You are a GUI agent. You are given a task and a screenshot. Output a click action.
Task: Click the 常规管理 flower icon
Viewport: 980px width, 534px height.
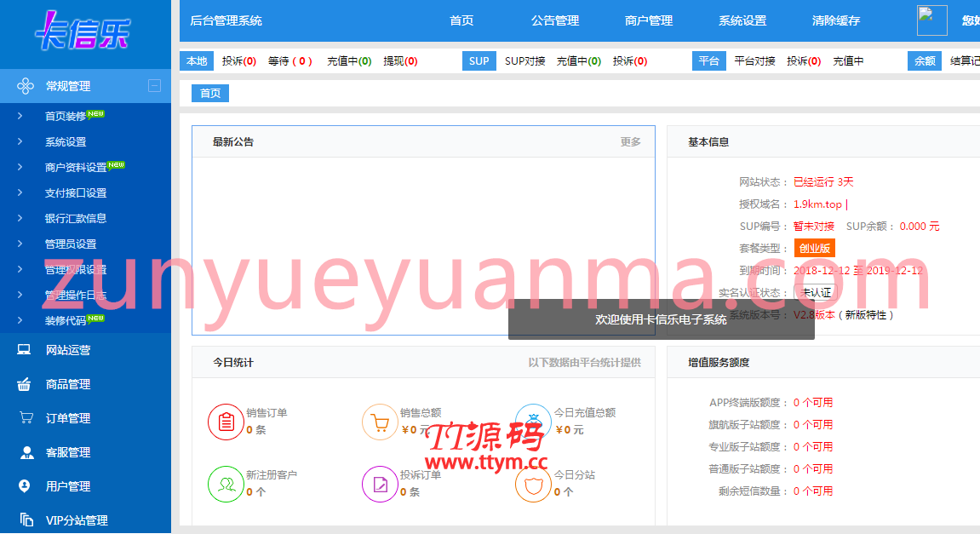coord(25,86)
